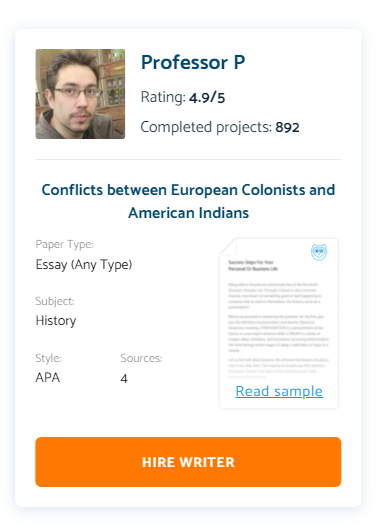Click the sample document's blurred title text
Image resolution: width=377 pixels, height=528 pixels.
point(253,265)
